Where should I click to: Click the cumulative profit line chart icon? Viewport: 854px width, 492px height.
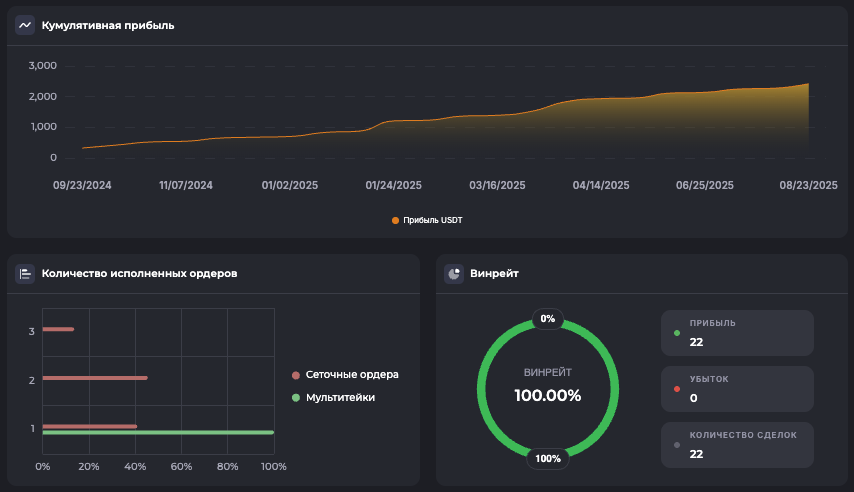pyautogui.click(x=25, y=25)
